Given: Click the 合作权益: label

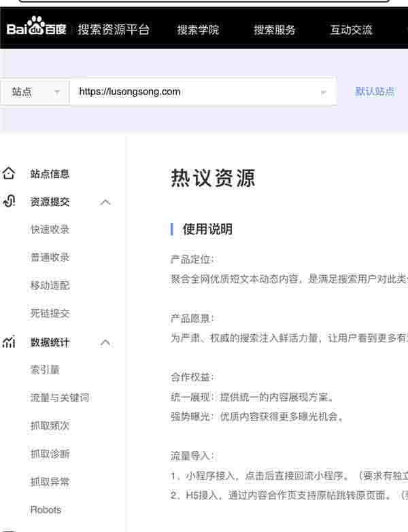Looking at the screenshot, I should (x=192, y=377).
